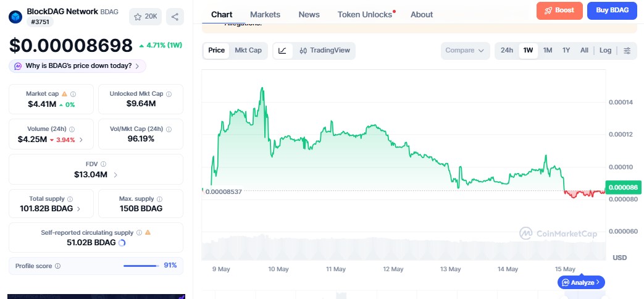Screen dimensions: 644x299
Task: Open Market cap info tooltip icon
Action: click(73, 94)
